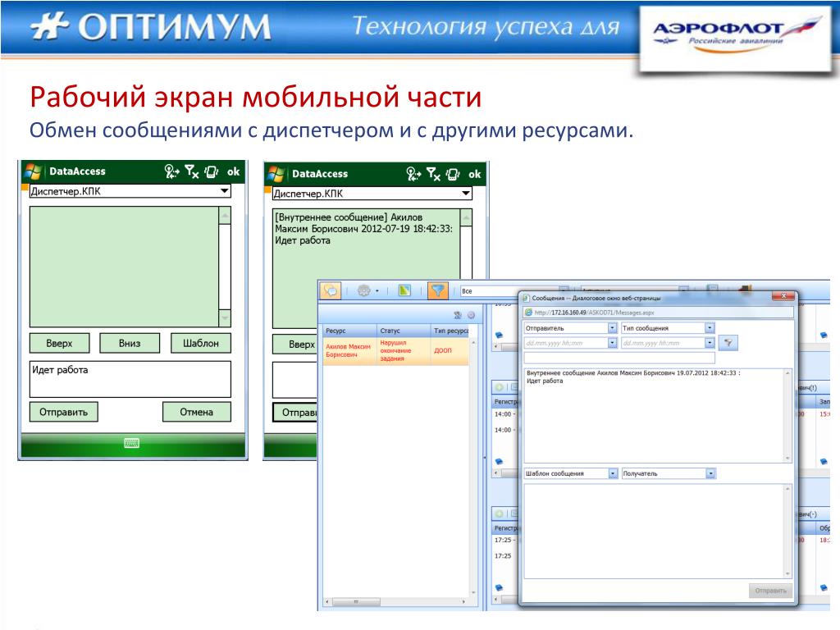Open the gear settings dropdown in web toolbar
840x630 pixels.
pyautogui.click(x=367, y=291)
